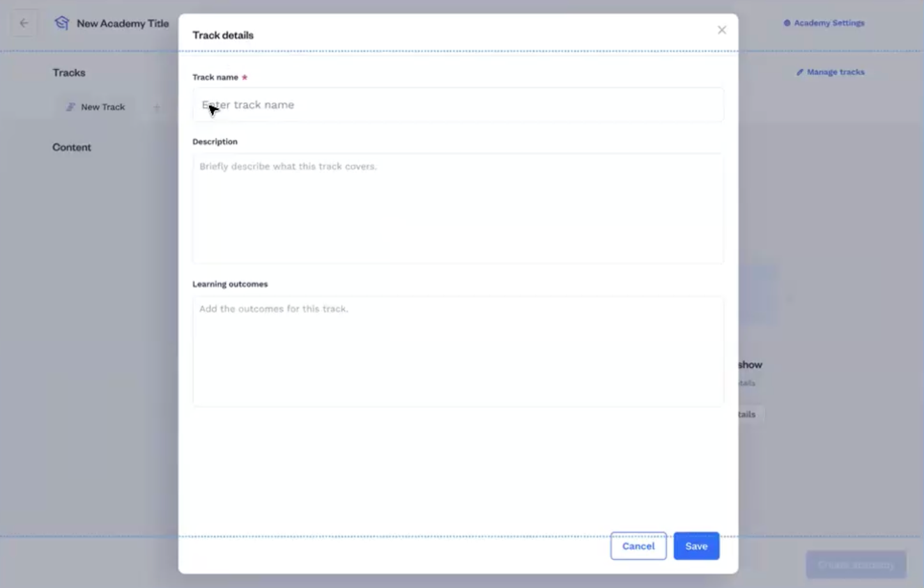Viewport: 924px width, 588px height.
Task: Click the Academy Settings gear icon
Action: 787,23
